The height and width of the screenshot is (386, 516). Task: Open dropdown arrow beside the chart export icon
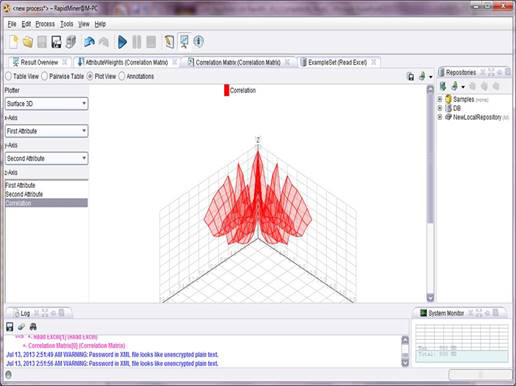pyautogui.click(x=431, y=77)
